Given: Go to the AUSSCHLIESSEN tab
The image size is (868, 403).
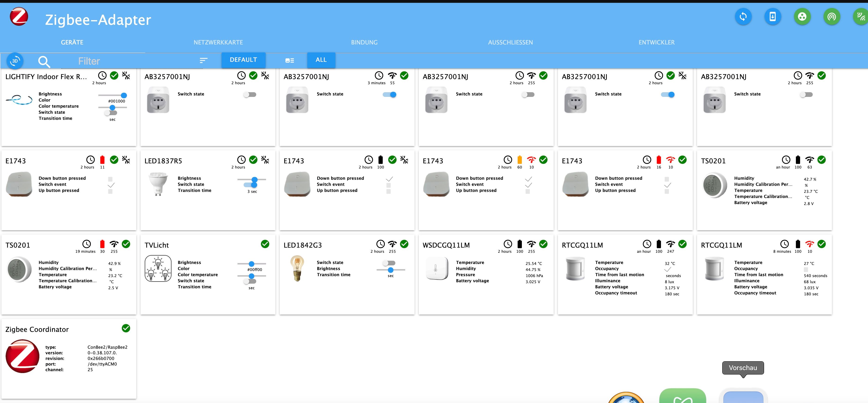Looking at the screenshot, I should tap(510, 42).
